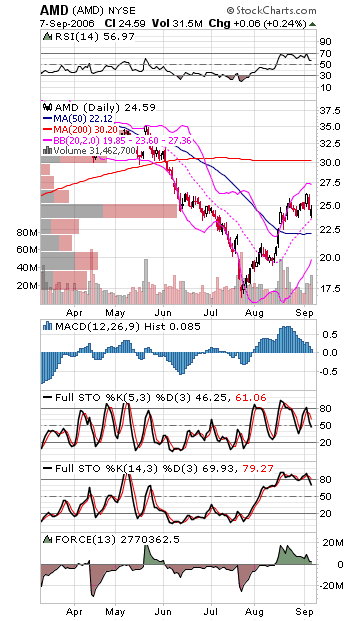Click the AMD ticker title
This screenshot has height=621, width=360.
click(x=54, y=10)
